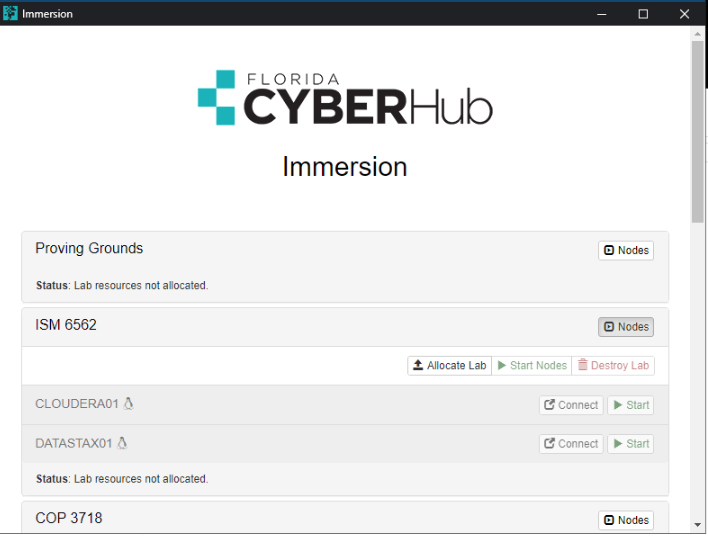The height and width of the screenshot is (536, 708).
Task: Connect to CLOUDERA01 node
Action: pyautogui.click(x=571, y=405)
